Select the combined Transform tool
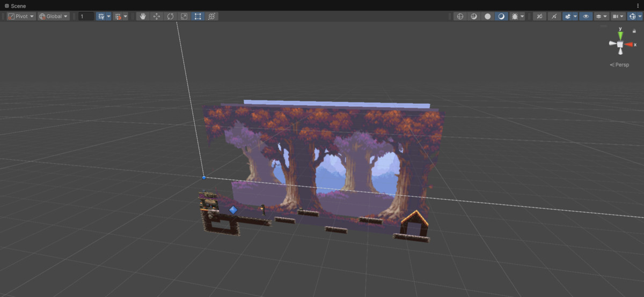The height and width of the screenshot is (297, 644). (212, 16)
